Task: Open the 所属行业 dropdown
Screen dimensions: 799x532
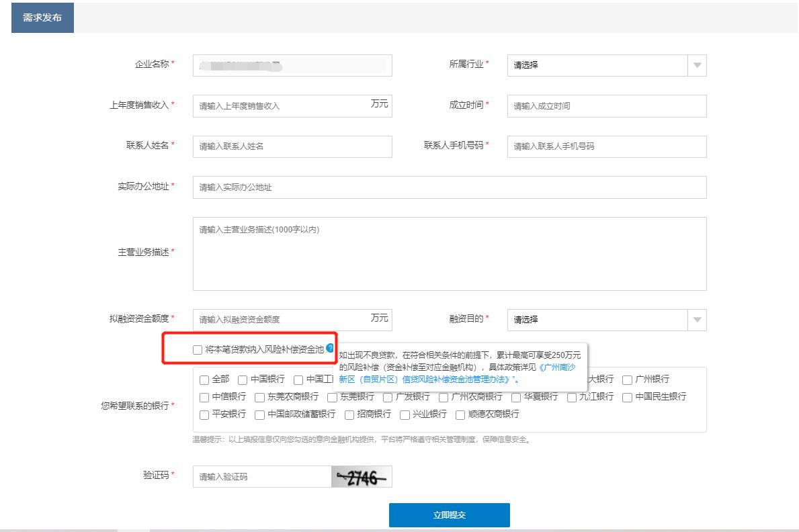Action: tap(606, 65)
